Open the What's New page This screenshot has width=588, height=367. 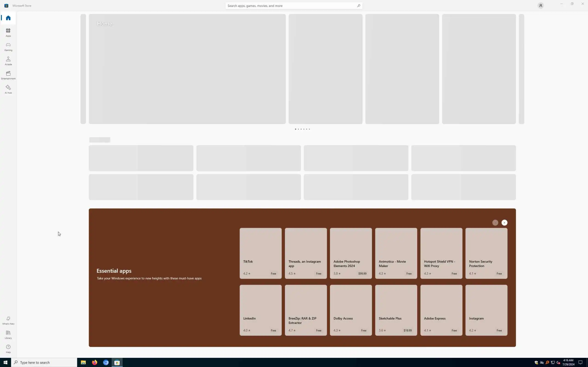8,320
